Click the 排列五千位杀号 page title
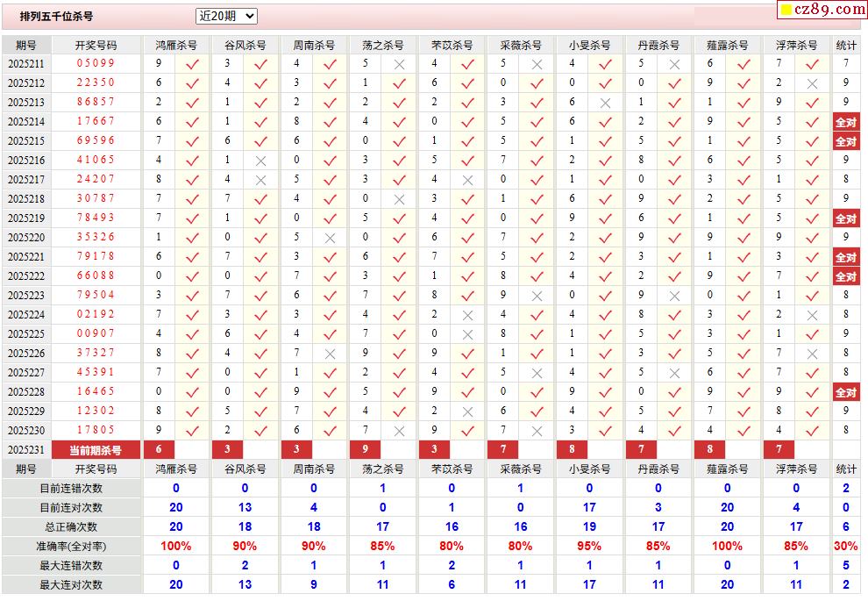 [x=56, y=16]
